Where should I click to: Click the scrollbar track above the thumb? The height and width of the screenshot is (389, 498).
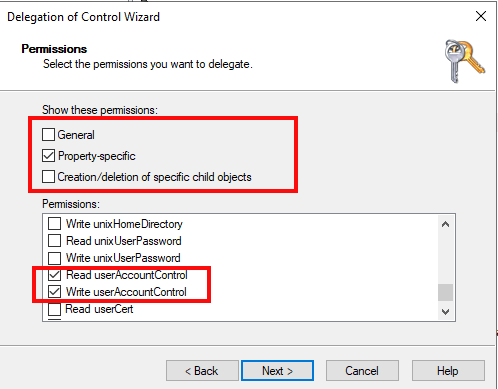pyautogui.click(x=445, y=258)
